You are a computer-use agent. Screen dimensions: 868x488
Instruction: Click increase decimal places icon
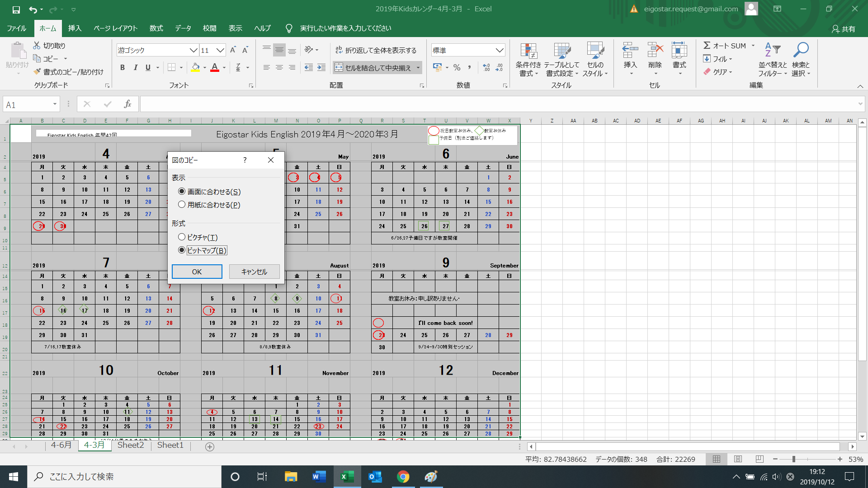(486, 68)
